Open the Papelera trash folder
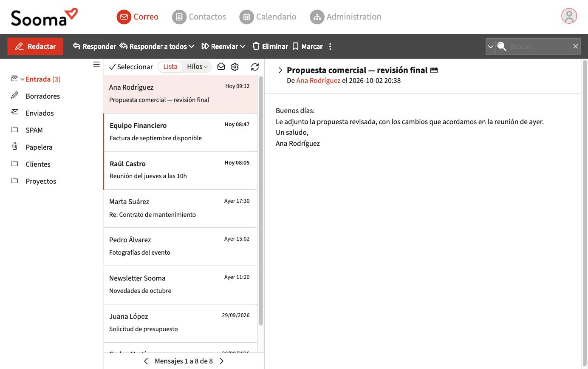 [x=39, y=147]
